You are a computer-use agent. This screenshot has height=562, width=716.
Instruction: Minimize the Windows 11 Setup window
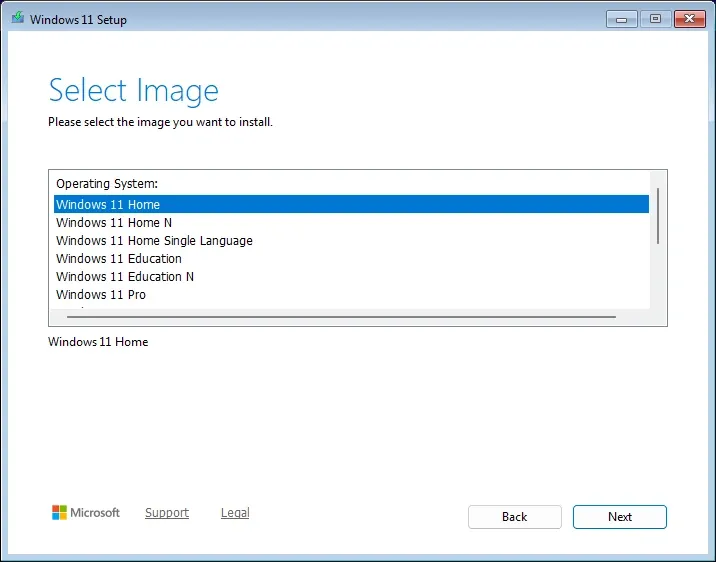pyautogui.click(x=621, y=19)
